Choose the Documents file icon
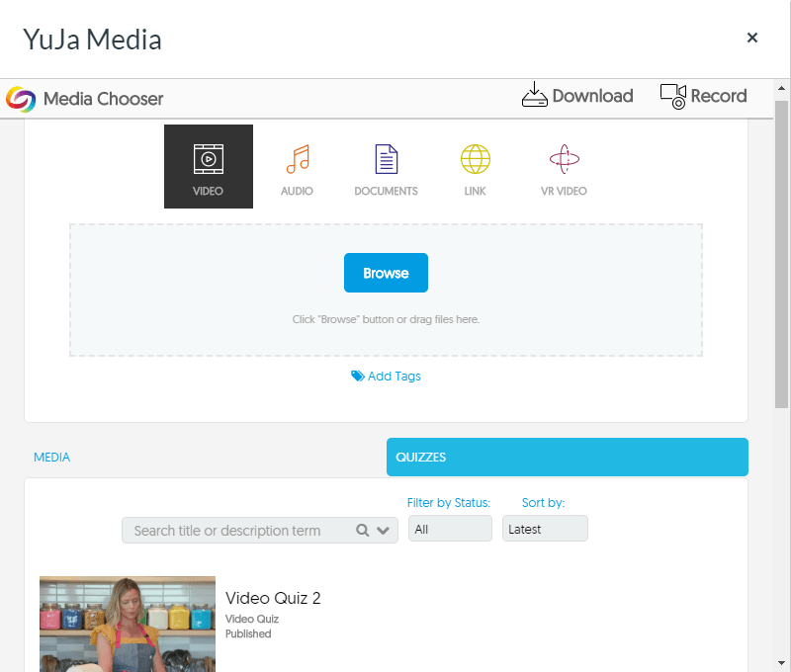 387,159
